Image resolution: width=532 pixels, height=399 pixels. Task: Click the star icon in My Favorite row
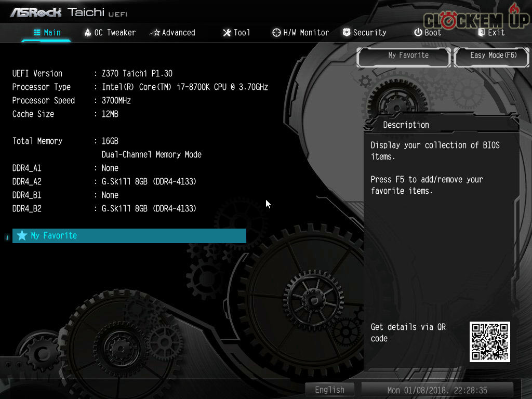tap(22, 236)
